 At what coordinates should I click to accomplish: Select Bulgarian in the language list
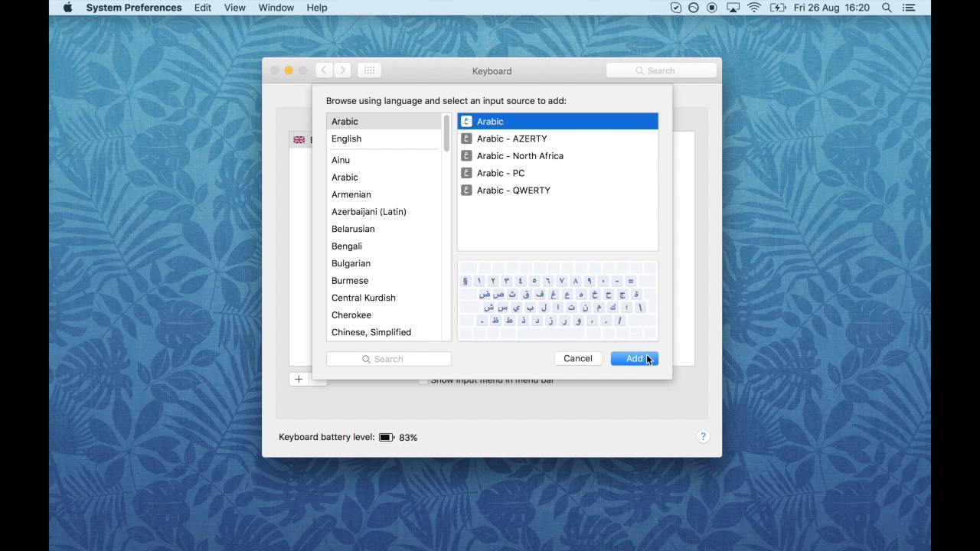pyautogui.click(x=384, y=263)
